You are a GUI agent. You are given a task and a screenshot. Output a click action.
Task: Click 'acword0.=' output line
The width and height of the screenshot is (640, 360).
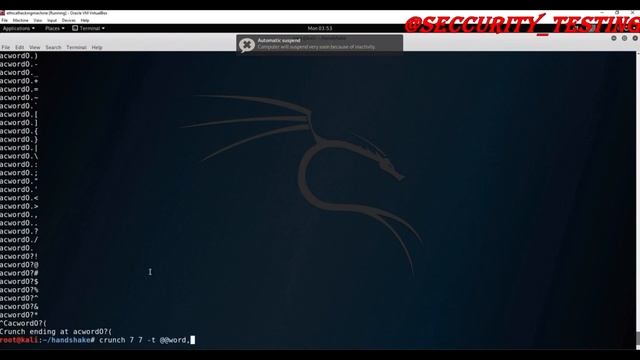[x=19, y=89]
